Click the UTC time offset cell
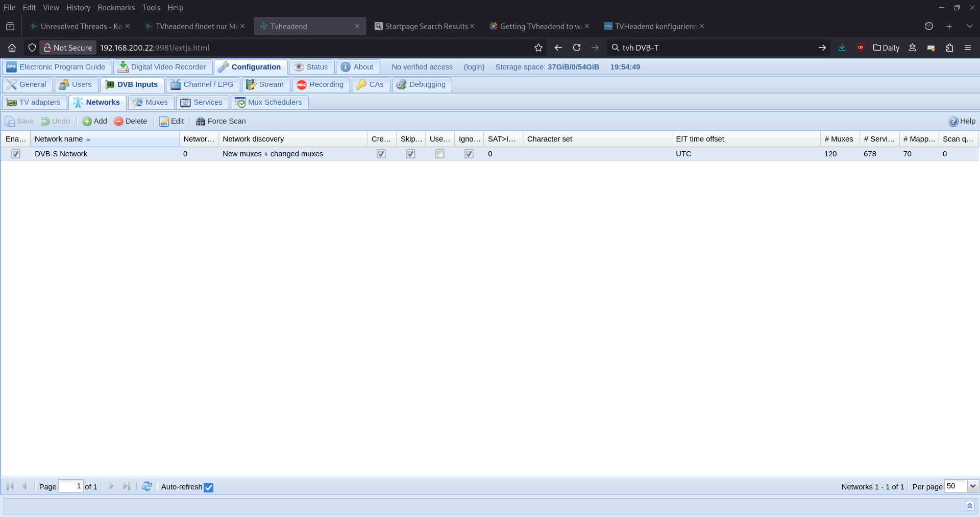980x517 pixels. coord(683,154)
